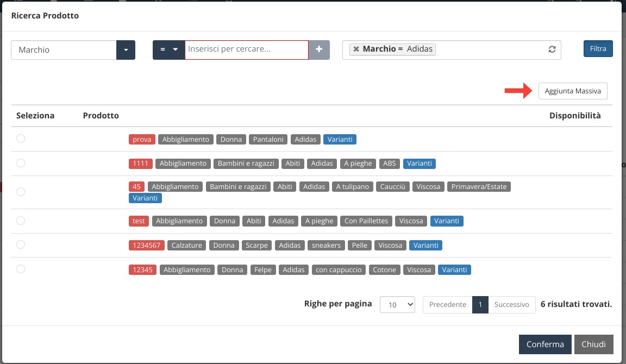Click the Conferma button
The height and width of the screenshot is (364, 626).
(x=545, y=344)
